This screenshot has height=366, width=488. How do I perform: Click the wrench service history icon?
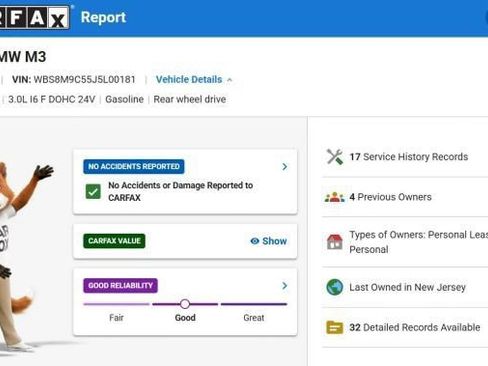pos(335,157)
